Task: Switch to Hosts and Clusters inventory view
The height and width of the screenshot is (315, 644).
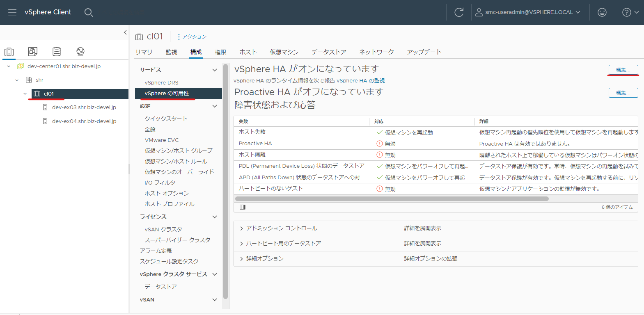Action: [9, 52]
